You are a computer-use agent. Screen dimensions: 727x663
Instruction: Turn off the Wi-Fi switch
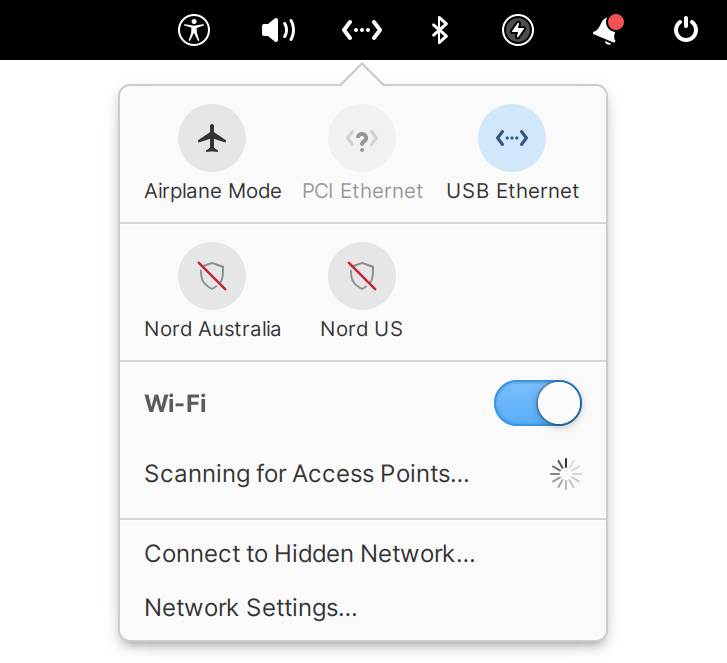[x=538, y=403]
